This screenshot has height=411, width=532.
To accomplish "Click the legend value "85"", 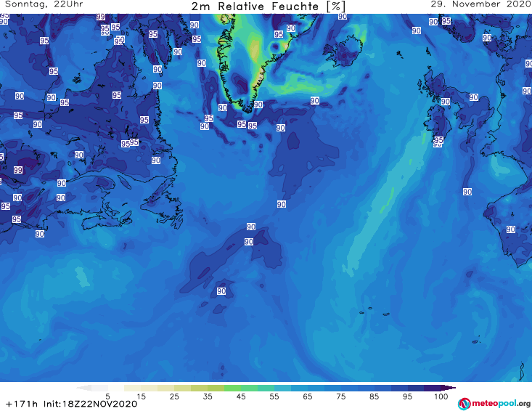I will point(375,396).
